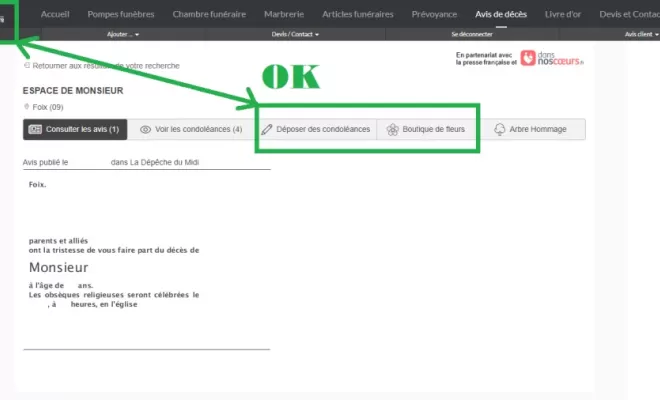The height and width of the screenshot is (400, 660).
Task: Open Déposer des condoléances tab
Action: [x=316, y=129]
